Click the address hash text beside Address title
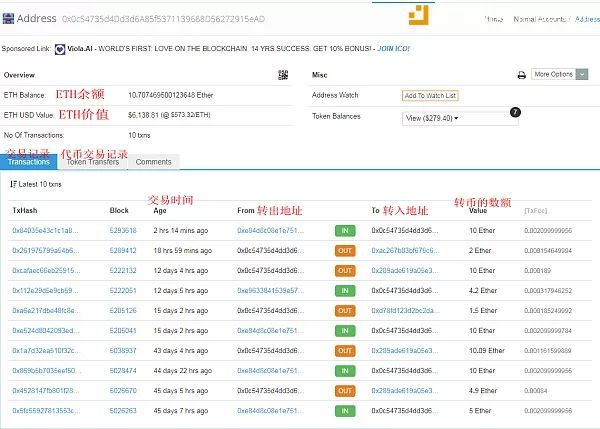The image size is (600, 429). 163,19
